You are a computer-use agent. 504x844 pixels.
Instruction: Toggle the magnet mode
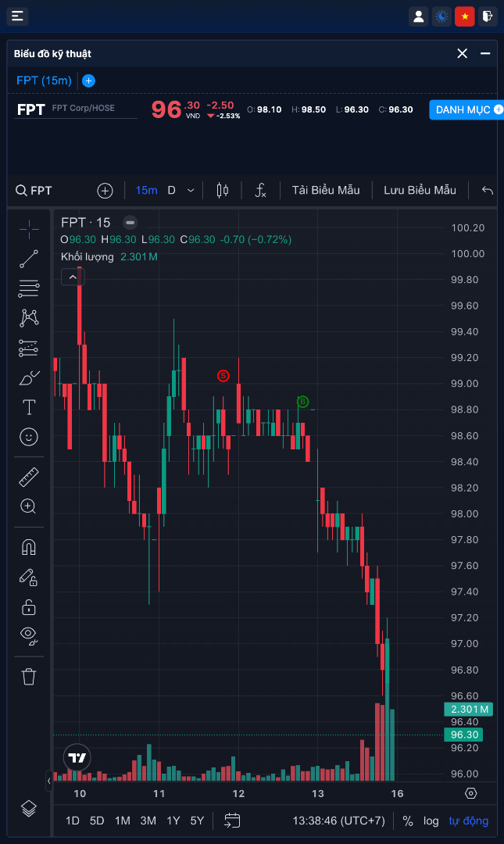(x=29, y=548)
